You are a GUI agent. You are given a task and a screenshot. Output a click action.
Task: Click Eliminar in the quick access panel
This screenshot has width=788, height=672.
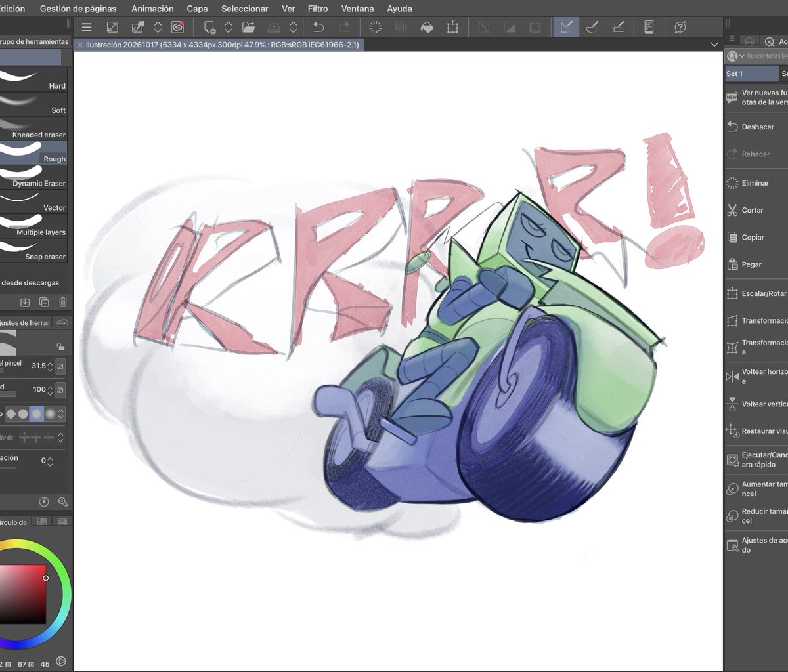[x=755, y=183]
